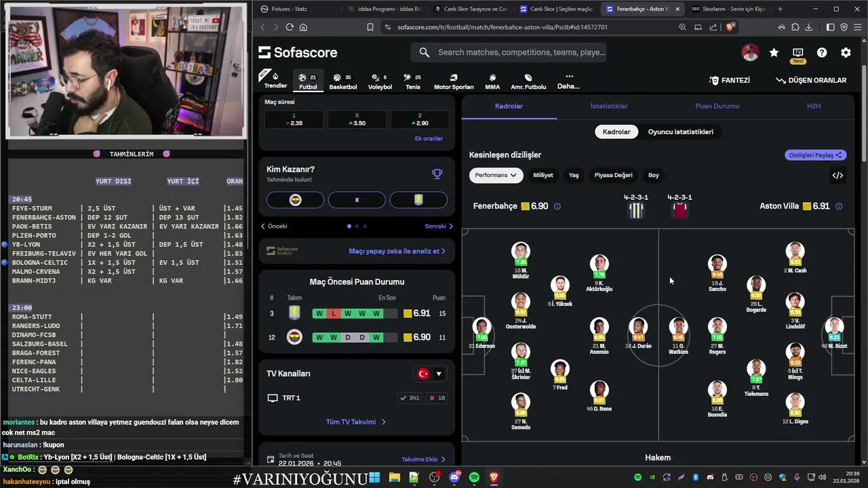This screenshot has width=868, height=488.
Task: Click the Search matches input field
Action: pyautogui.click(x=509, y=52)
